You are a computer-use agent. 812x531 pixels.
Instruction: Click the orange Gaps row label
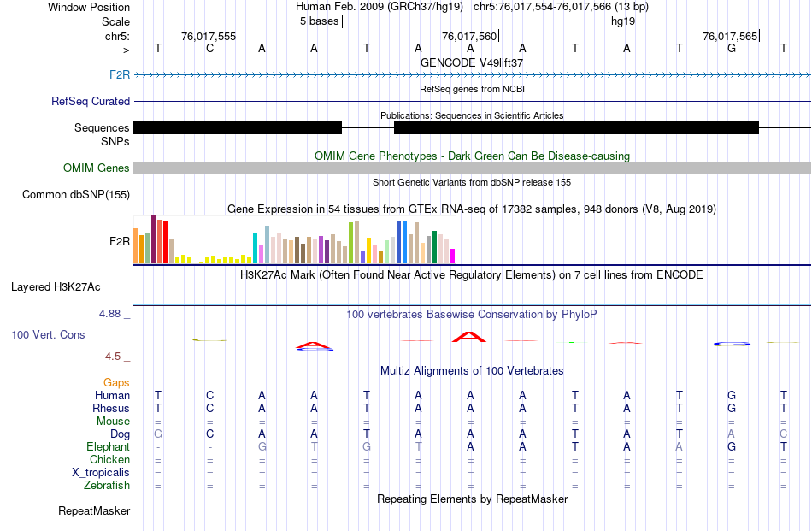click(116, 382)
